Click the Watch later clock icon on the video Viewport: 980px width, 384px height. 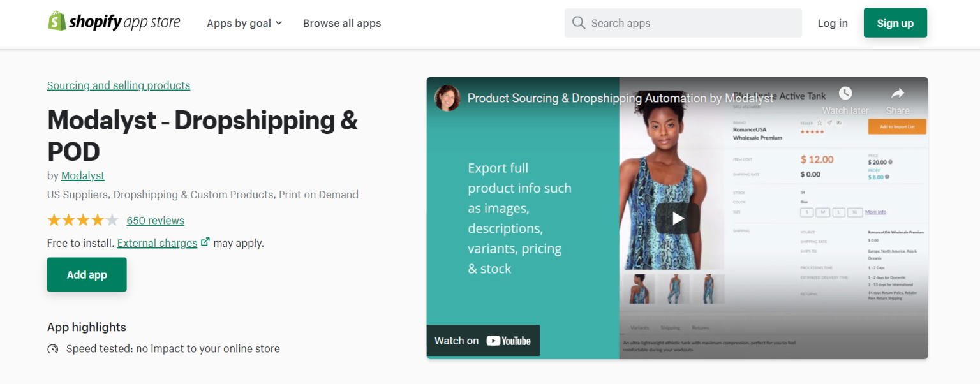pyautogui.click(x=845, y=92)
